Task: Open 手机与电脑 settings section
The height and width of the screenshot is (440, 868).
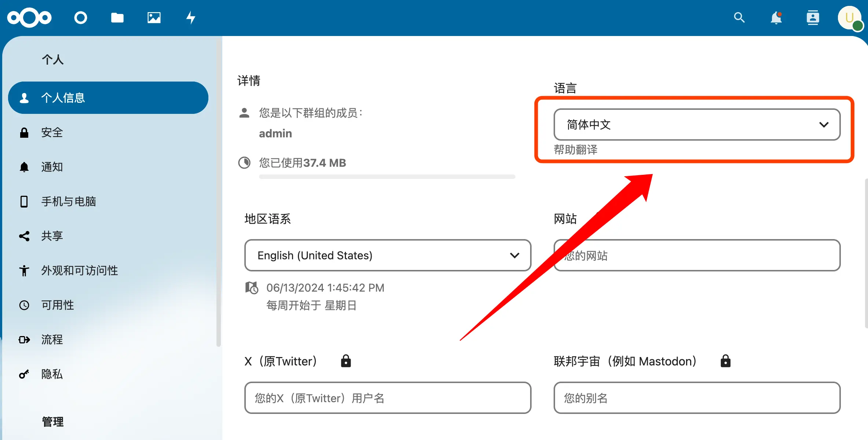Action: click(x=68, y=201)
